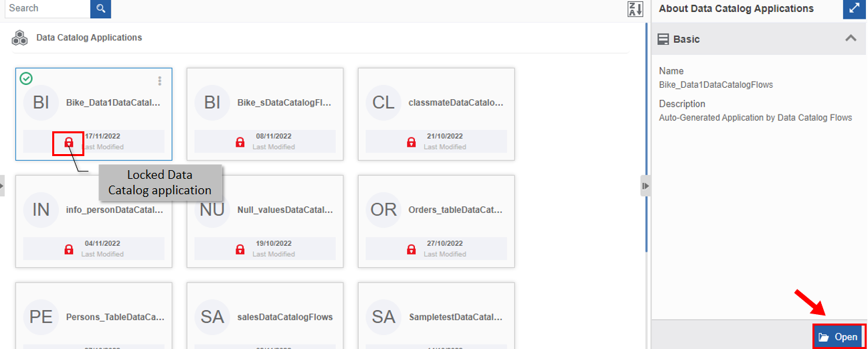Click the info_personDataCatal... card title
Image resolution: width=868 pixels, height=349 pixels.
[114, 210]
